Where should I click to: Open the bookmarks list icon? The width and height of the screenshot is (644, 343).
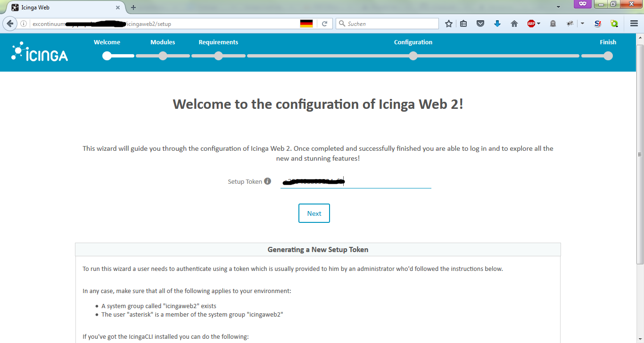(x=464, y=24)
